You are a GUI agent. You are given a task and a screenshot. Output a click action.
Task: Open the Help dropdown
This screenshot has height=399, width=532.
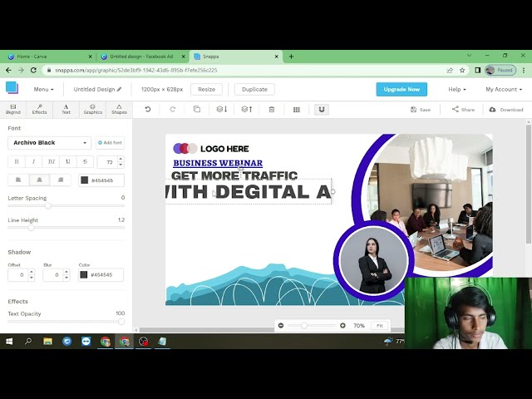pyautogui.click(x=457, y=89)
